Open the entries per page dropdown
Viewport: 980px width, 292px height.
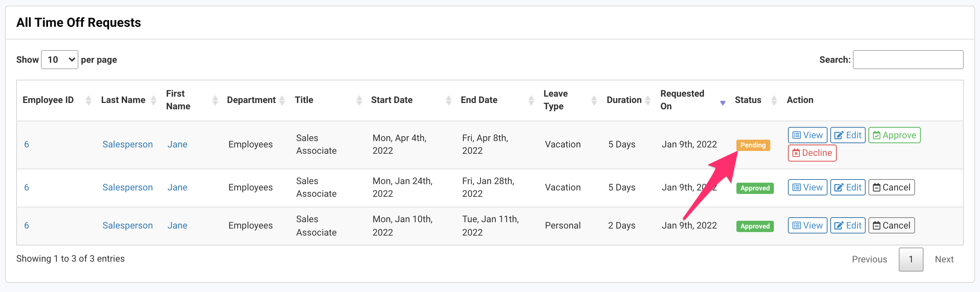click(x=59, y=59)
